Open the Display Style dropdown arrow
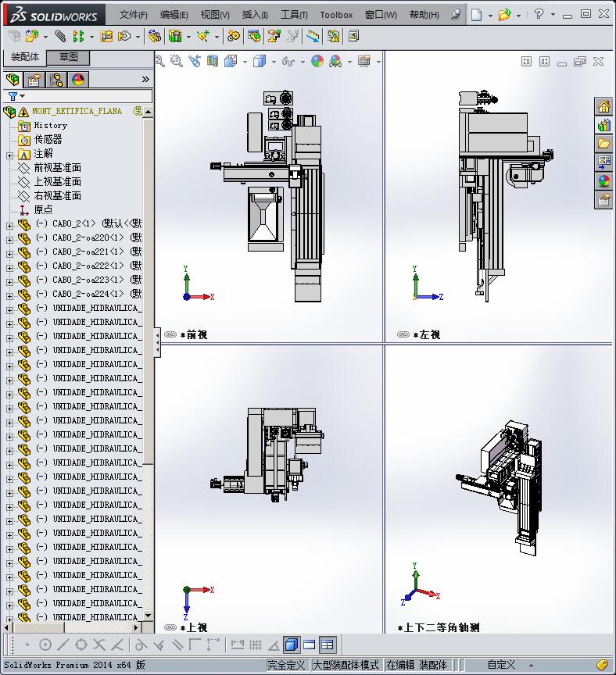This screenshot has width=616, height=675. (274, 62)
